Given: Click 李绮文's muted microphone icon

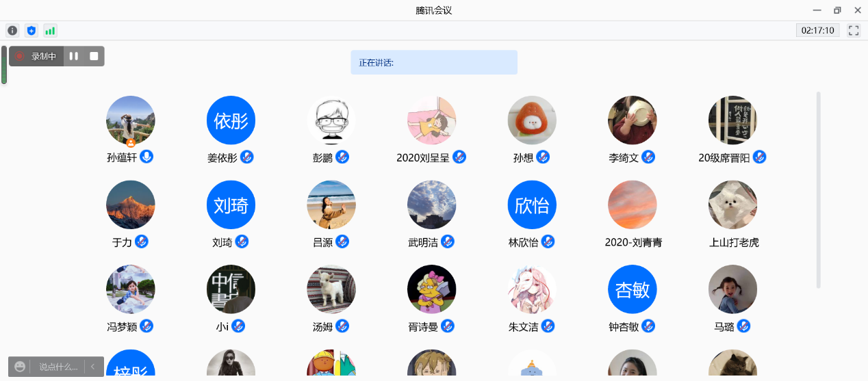Looking at the screenshot, I should coord(648,157).
